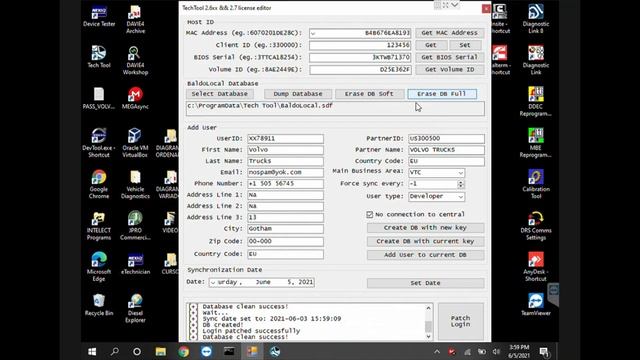Click Erase DB Full button

(442, 94)
